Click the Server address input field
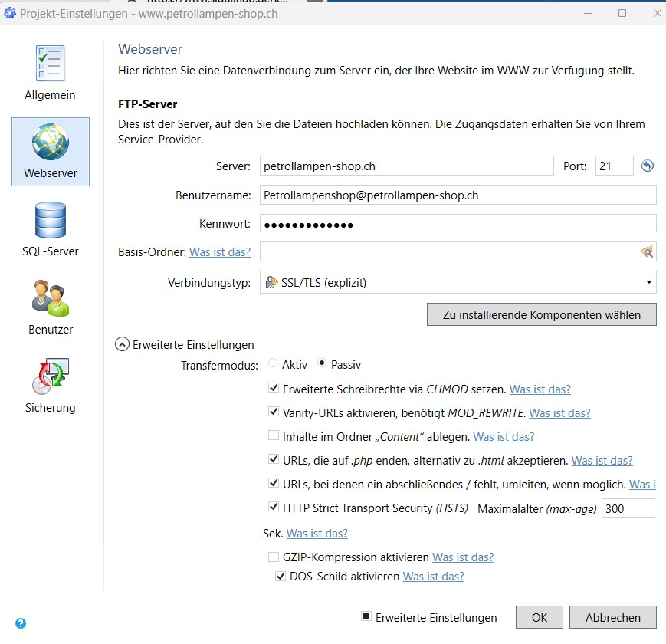This screenshot has width=666, height=644. pos(406,166)
